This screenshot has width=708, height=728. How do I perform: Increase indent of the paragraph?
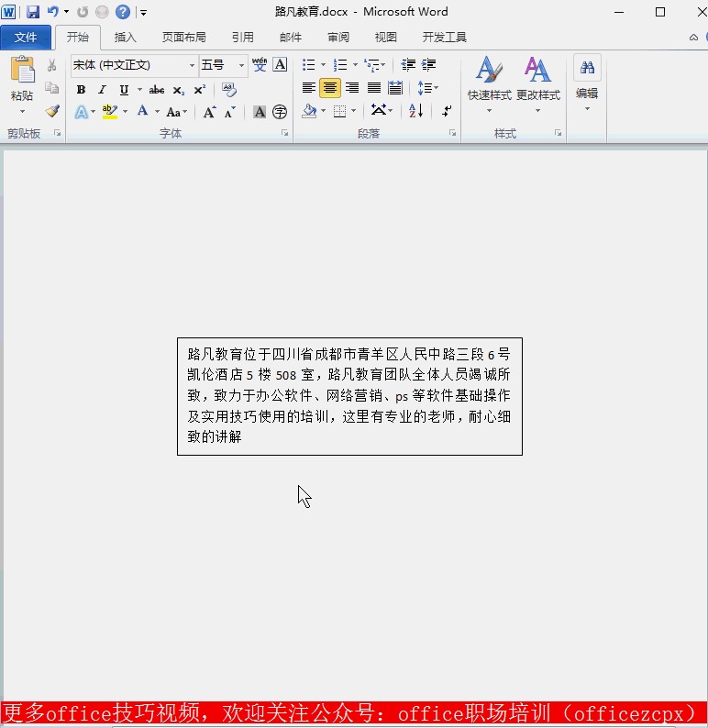428,65
